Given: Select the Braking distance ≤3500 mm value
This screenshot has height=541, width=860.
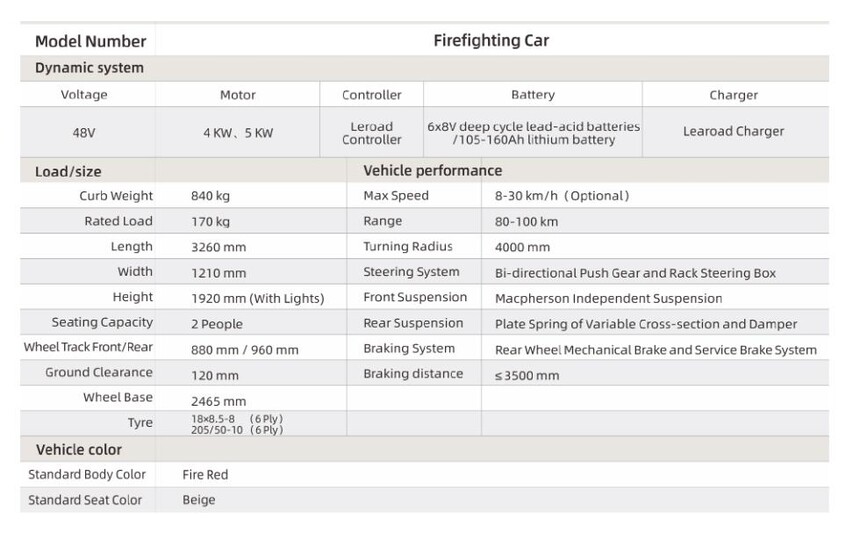Looking at the screenshot, I should 527,376.
